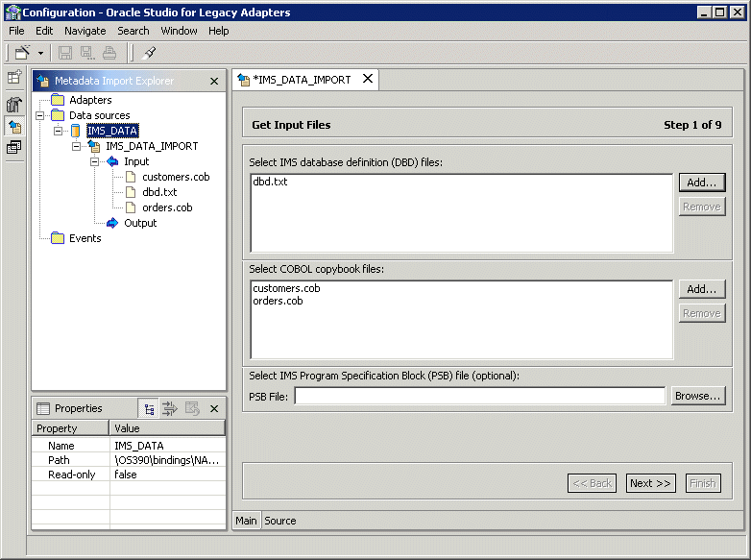The image size is (751, 560).
Task: Close the Metadata Import Explorer panel
Action: coord(214,82)
